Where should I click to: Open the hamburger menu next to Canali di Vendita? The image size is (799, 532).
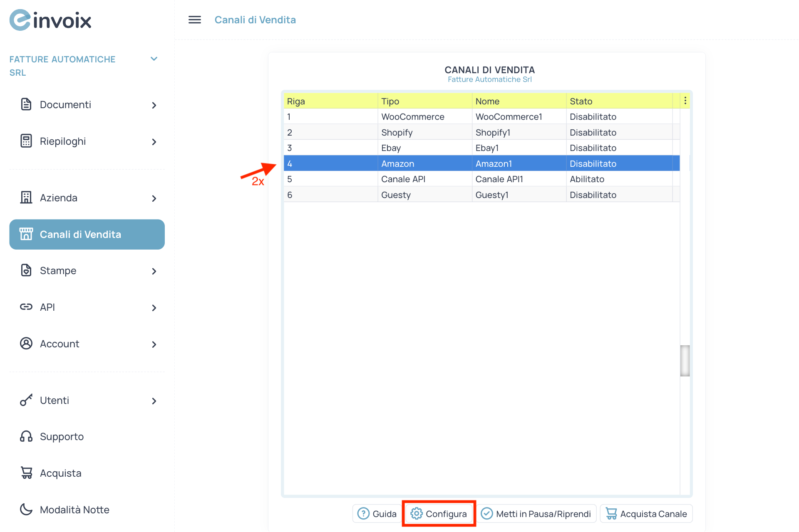194,20
